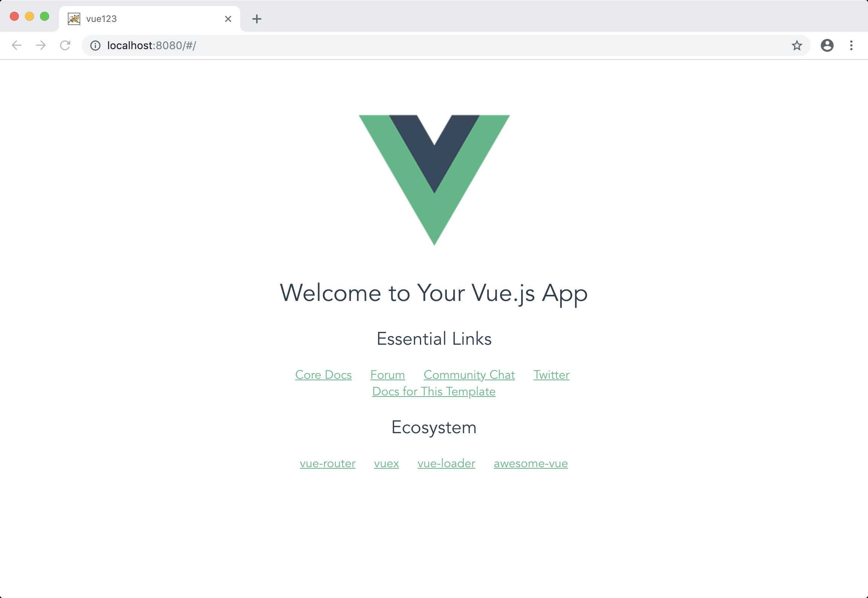
Task: Open Docs for This Template
Action: pyautogui.click(x=434, y=391)
